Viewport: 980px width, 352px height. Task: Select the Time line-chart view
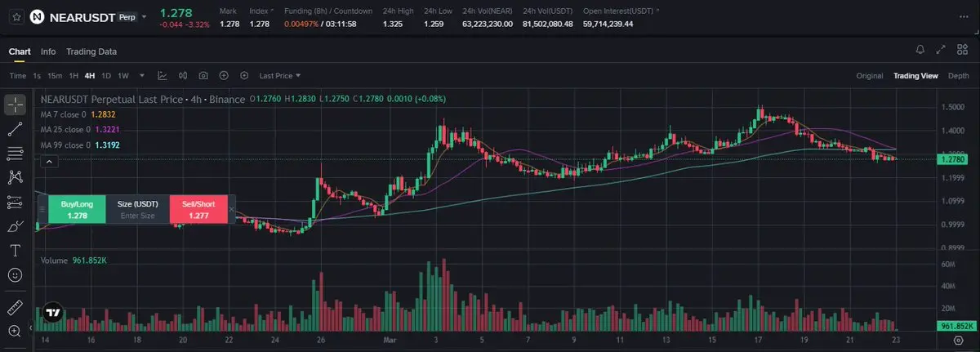(17, 76)
